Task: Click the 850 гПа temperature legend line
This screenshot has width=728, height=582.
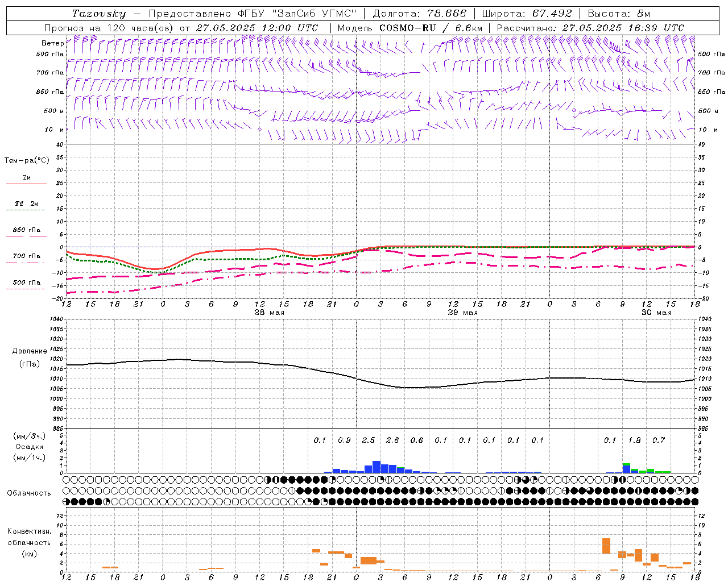Action: tap(26, 236)
